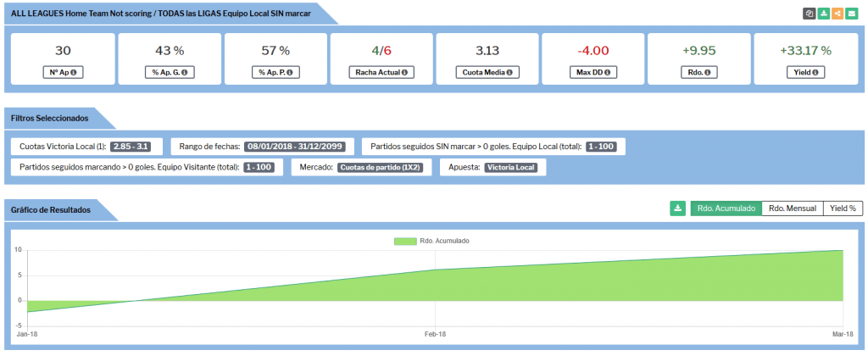Screen dimensions: 868x356
Task: Click the 2.85 - 3.1 odds filter badge
Action: 133,147
